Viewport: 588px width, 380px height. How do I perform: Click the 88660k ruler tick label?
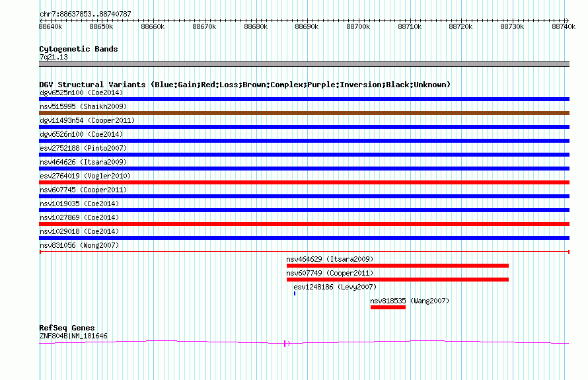pyautogui.click(x=153, y=26)
